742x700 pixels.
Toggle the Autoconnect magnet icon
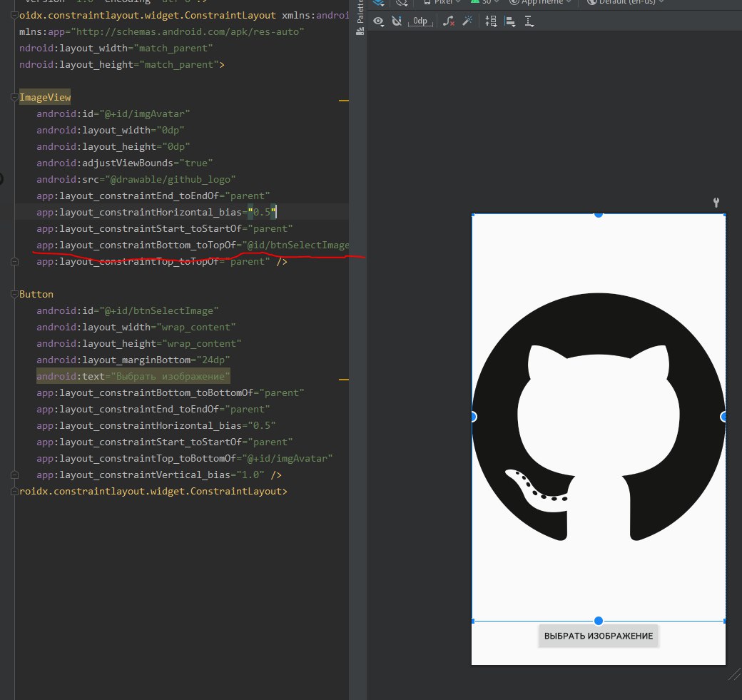click(x=397, y=21)
